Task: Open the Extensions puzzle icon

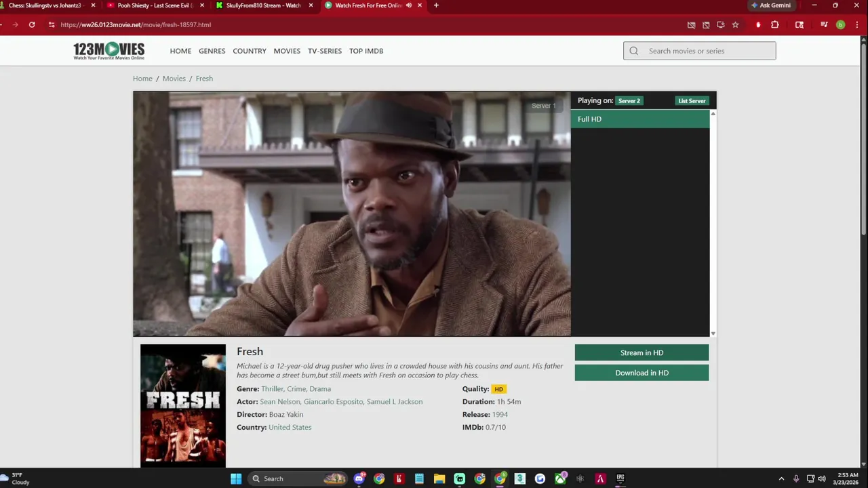Action: [x=775, y=25]
